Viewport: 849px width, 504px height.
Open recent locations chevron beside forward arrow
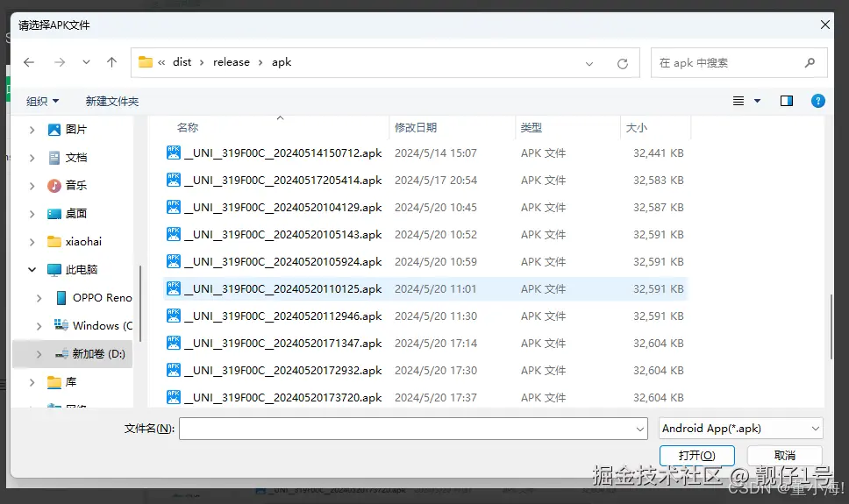tap(86, 62)
